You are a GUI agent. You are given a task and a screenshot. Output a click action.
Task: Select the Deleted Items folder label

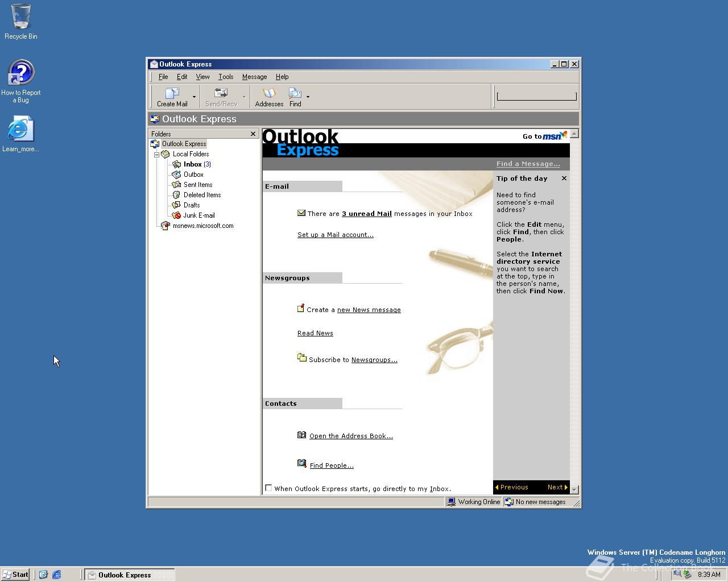click(202, 195)
